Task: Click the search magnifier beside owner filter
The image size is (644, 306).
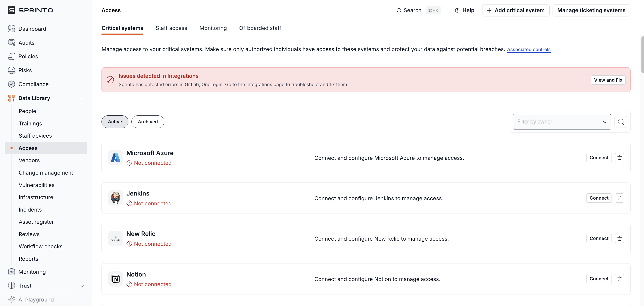Action: click(620, 122)
